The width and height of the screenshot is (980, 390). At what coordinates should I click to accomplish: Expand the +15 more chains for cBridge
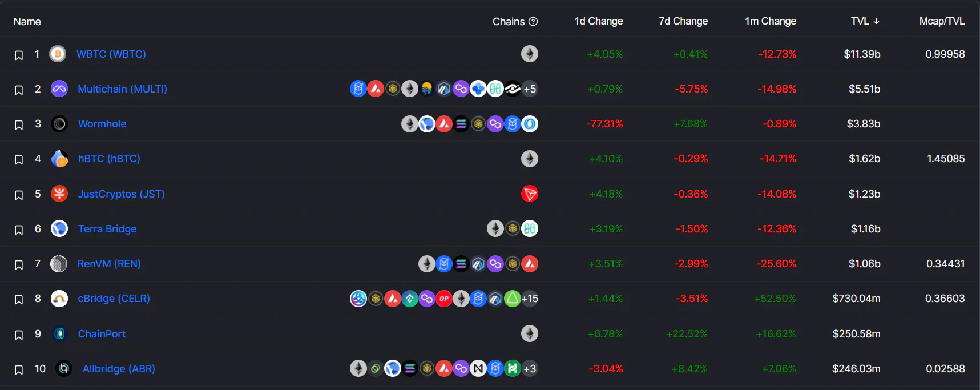coord(530,299)
